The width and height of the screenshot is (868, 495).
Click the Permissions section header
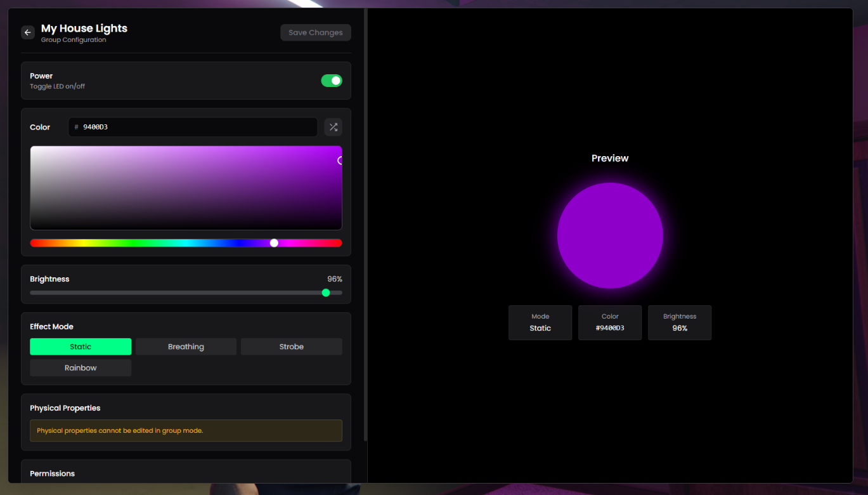(52, 473)
